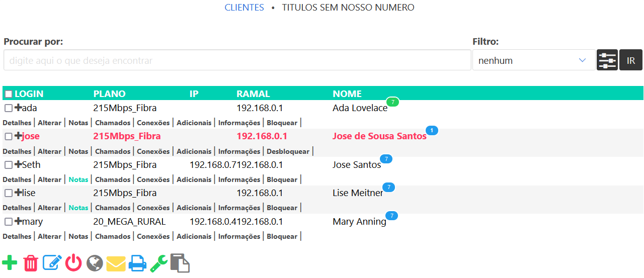Image resolution: width=644 pixels, height=278 pixels.
Task: Select the checkbox beside login mary
Action: click(9, 222)
